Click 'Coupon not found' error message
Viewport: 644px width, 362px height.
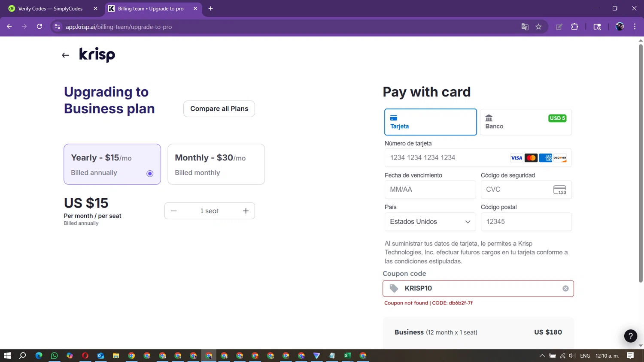pyautogui.click(x=428, y=303)
